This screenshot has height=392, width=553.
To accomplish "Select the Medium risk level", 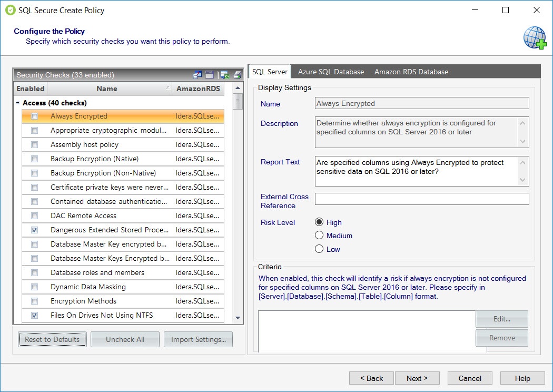I will (x=319, y=236).
